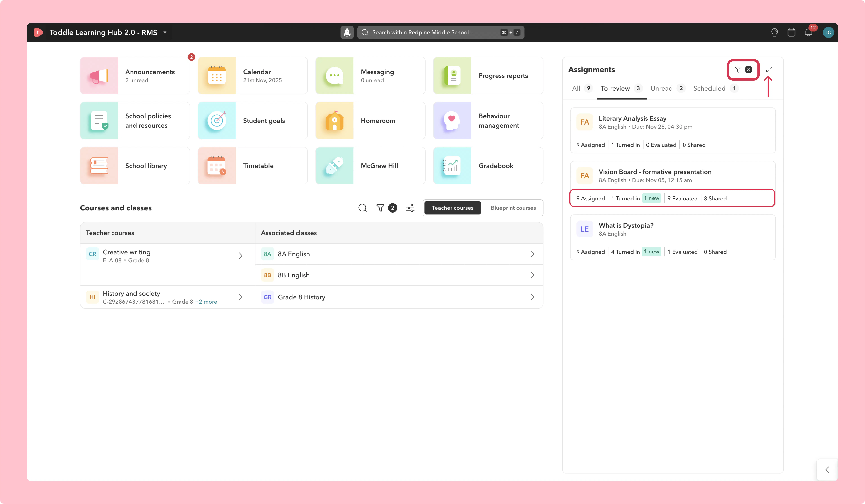
Task: Show the +2 more grades link
Action: click(206, 302)
